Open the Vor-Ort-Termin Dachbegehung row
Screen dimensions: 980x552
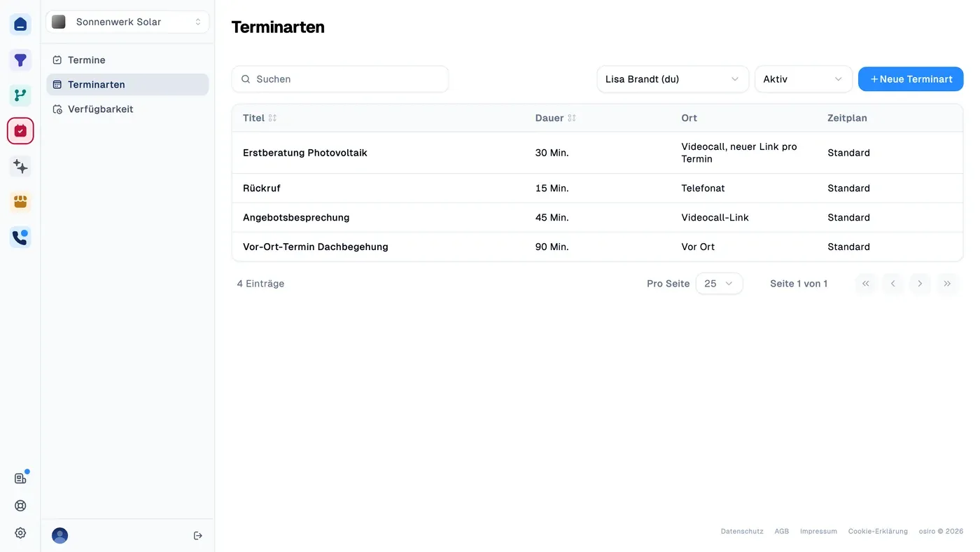click(597, 247)
